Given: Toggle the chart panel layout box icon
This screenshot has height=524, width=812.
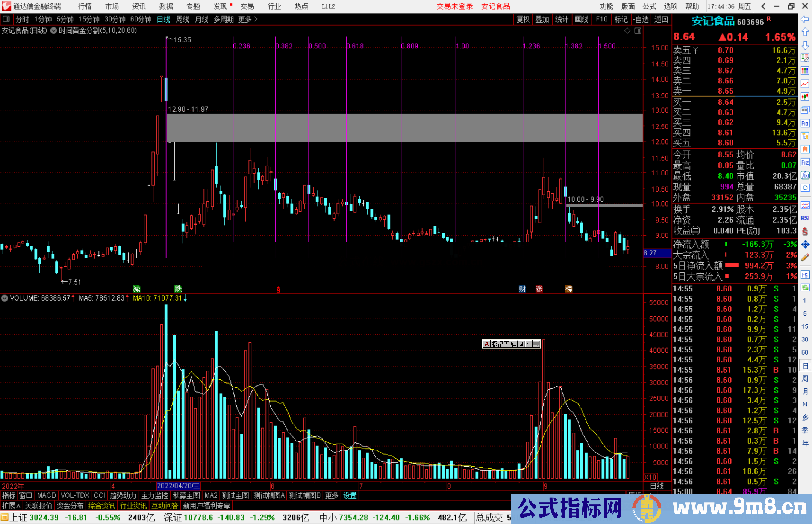Looking at the screenshot, I should (x=638, y=31).
